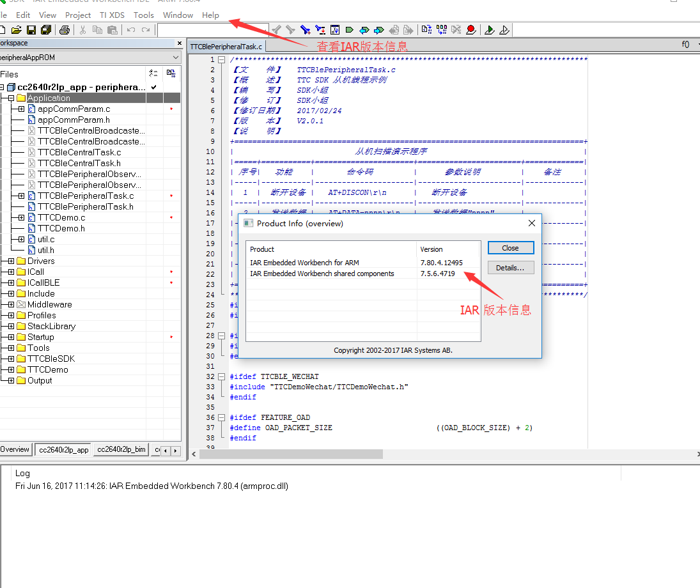Navigate backward in the editor history

394,30
